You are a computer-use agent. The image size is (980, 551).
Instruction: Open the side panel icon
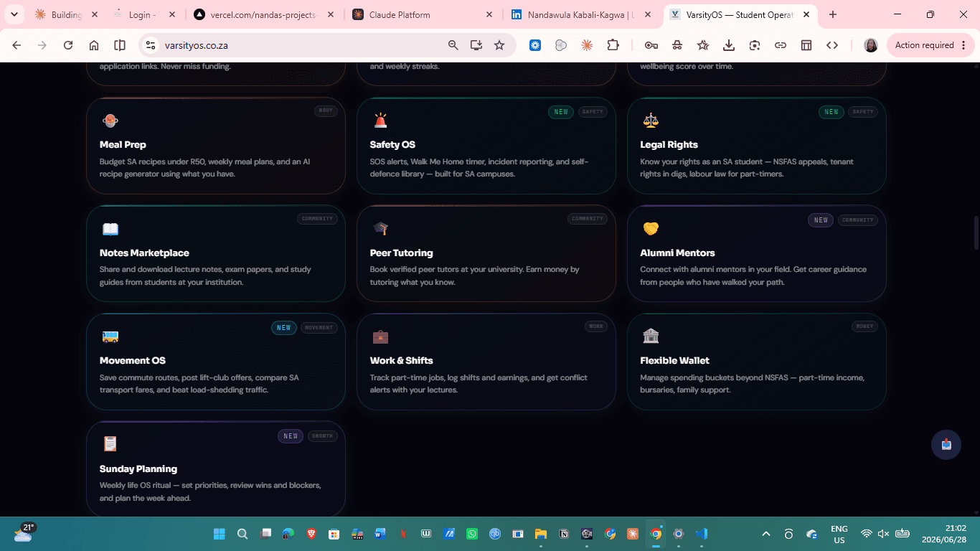pyautogui.click(x=120, y=45)
